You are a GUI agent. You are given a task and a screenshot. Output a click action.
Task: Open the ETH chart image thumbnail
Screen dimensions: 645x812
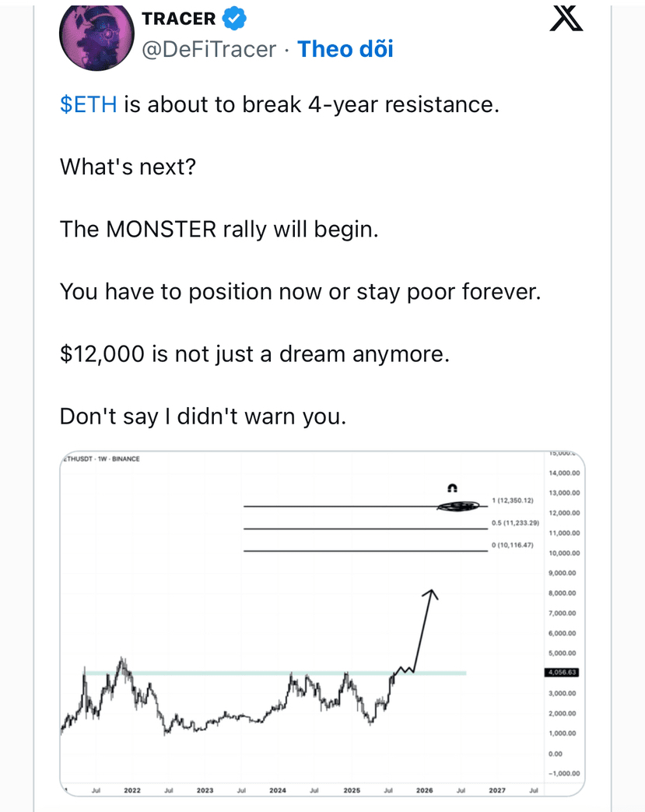coord(322,624)
